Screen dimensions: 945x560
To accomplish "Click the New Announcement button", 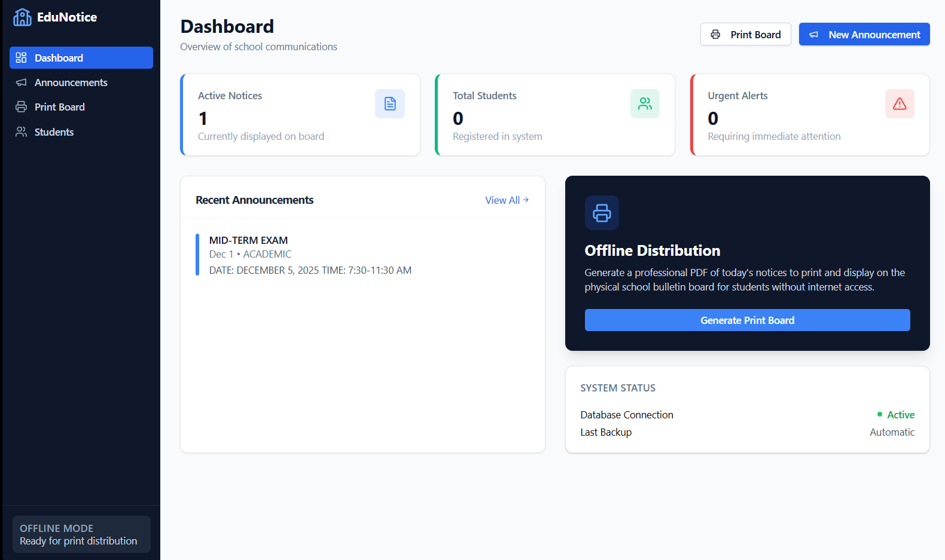I will click(864, 34).
